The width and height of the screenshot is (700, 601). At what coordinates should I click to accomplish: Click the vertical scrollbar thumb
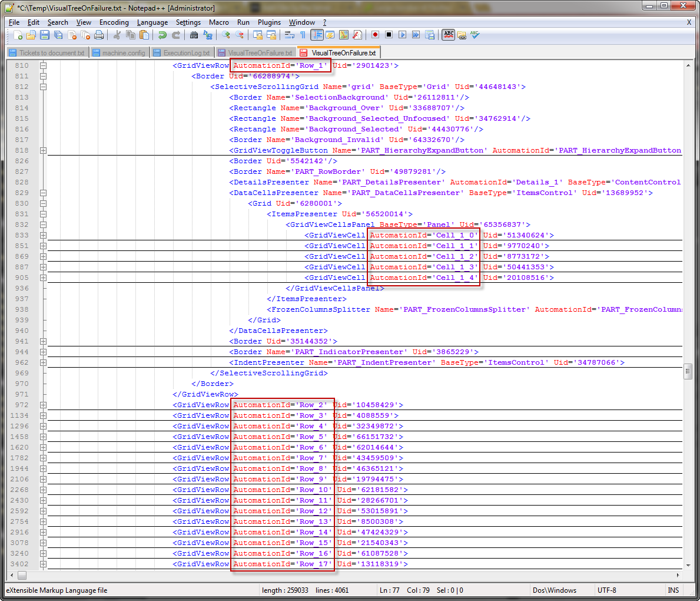[687, 371]
